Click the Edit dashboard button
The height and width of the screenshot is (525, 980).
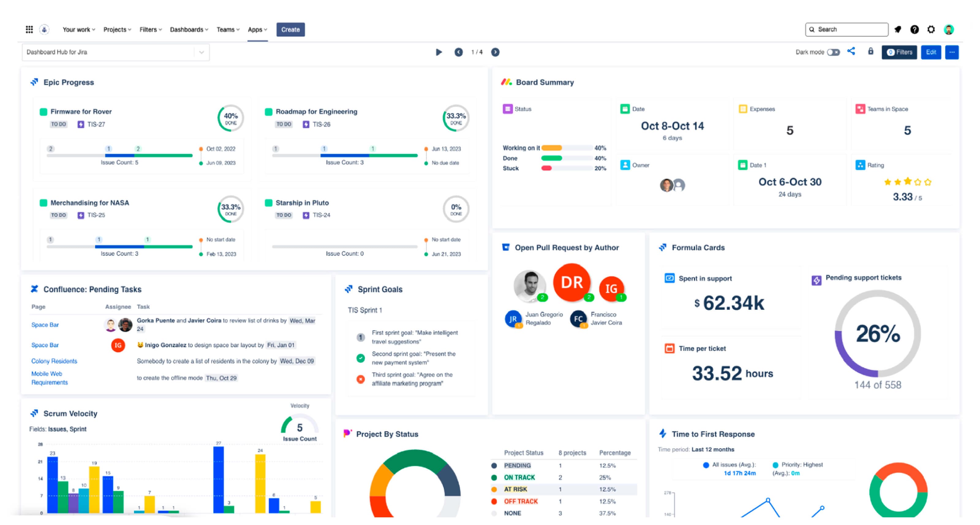tap(931, 52)
